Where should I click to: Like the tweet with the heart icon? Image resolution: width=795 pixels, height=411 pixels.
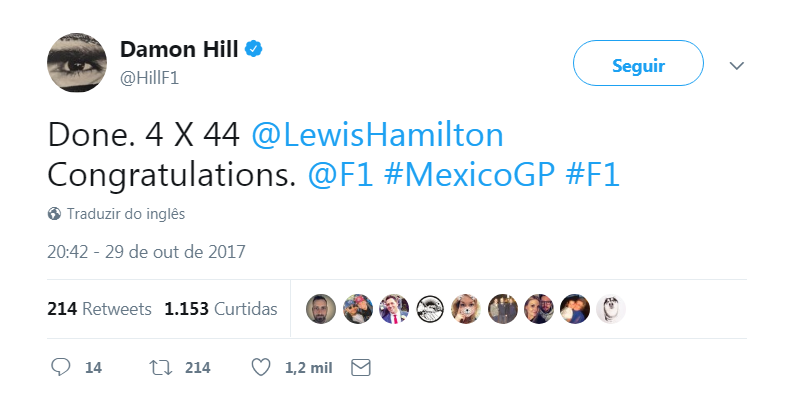click(260, 368)
